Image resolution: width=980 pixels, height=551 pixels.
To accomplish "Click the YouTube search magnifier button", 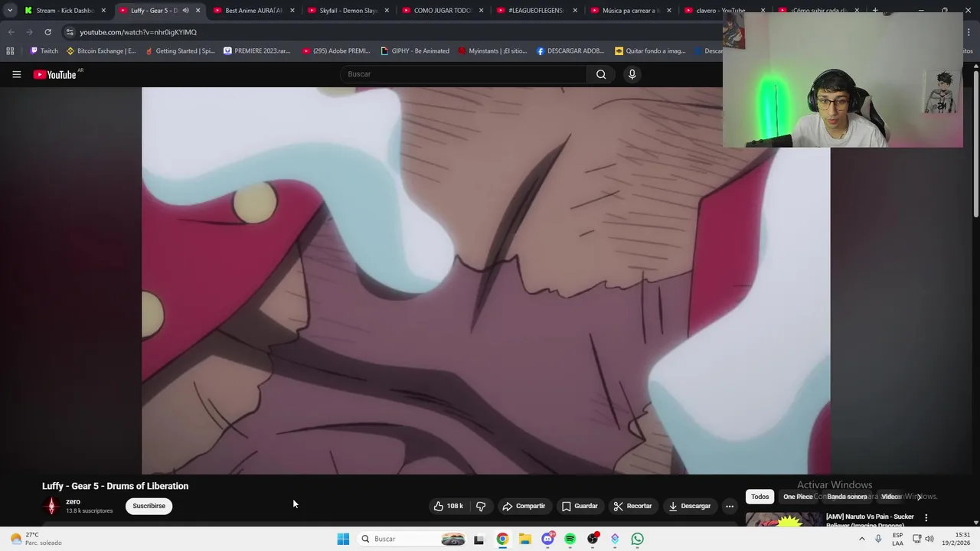I will click(x=601, y=74).
